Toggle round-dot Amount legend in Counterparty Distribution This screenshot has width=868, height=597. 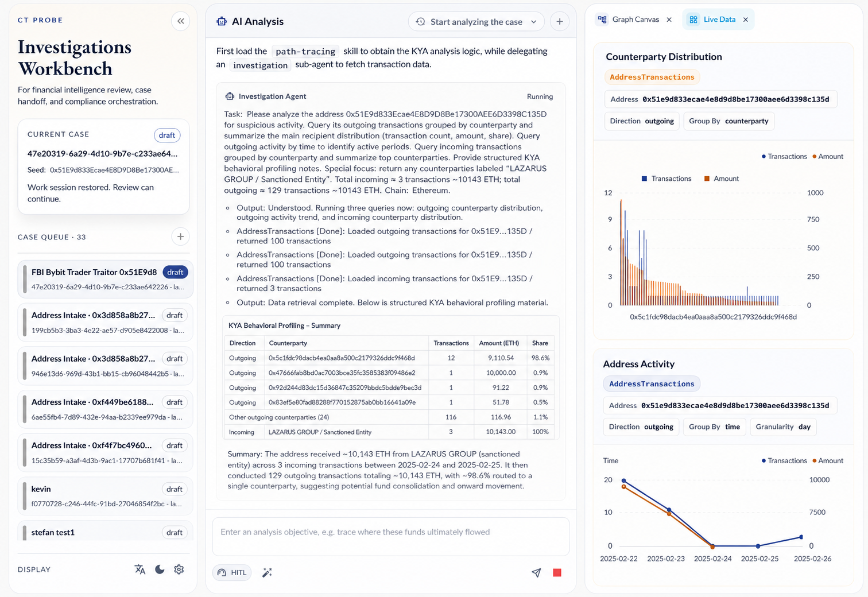point(828,157)
